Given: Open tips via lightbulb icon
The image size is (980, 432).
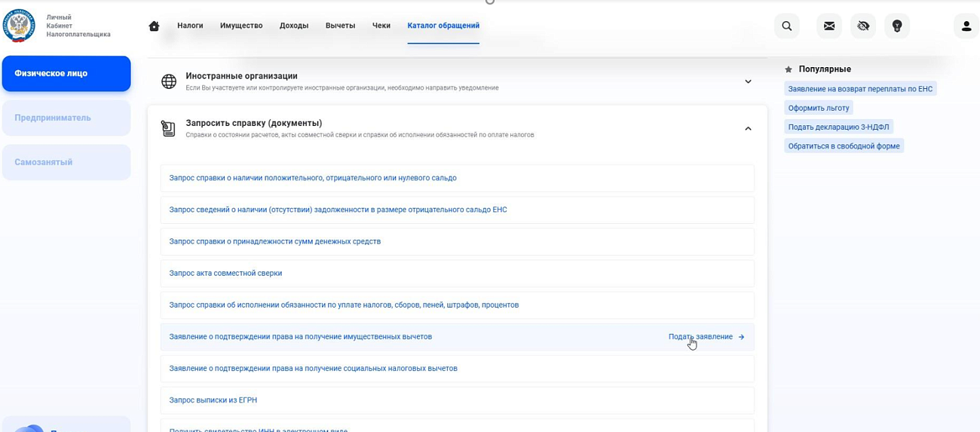Looking at the screenshot, I should click(x=896, y=26).
